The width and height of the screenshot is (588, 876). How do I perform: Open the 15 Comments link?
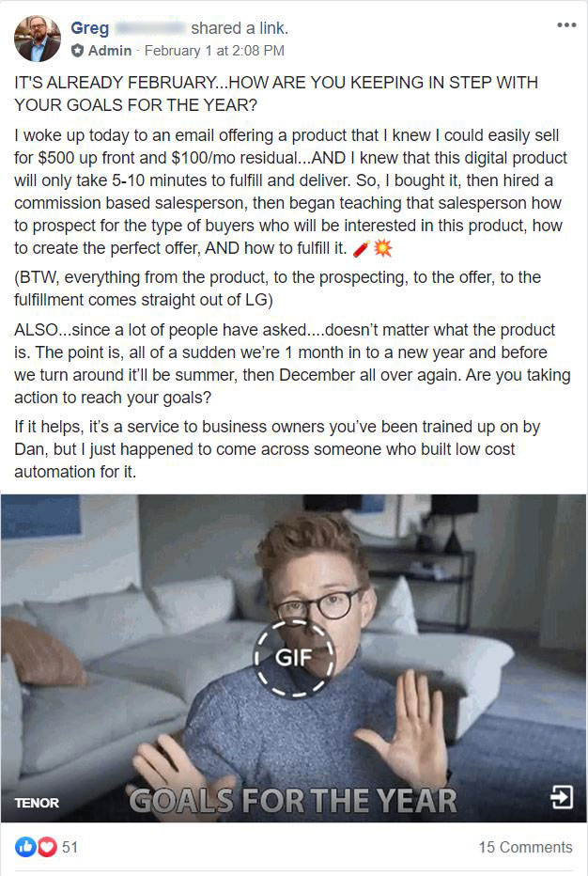click(525, 847)
